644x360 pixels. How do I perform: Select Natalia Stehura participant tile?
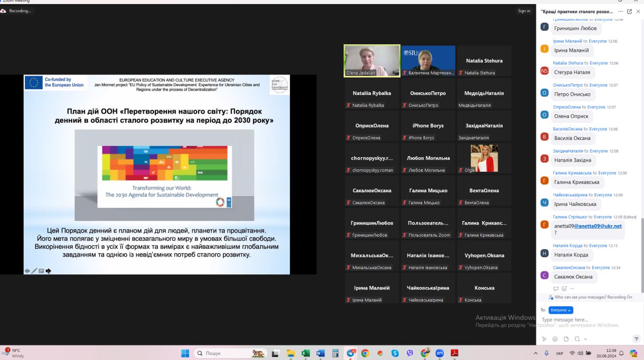[484, 61]
